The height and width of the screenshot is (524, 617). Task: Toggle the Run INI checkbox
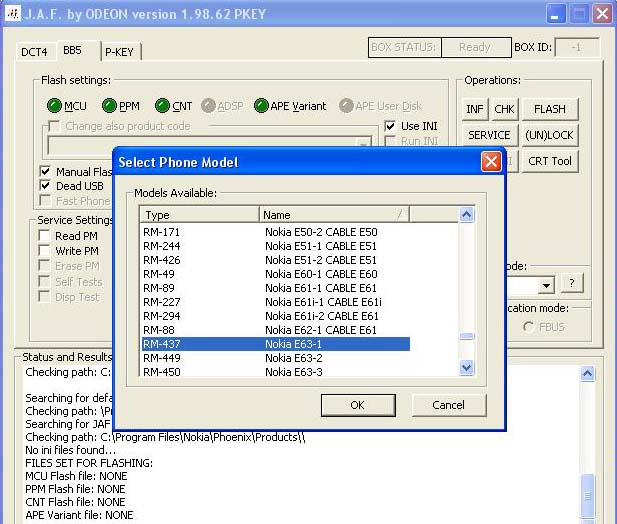coord(390,141)
